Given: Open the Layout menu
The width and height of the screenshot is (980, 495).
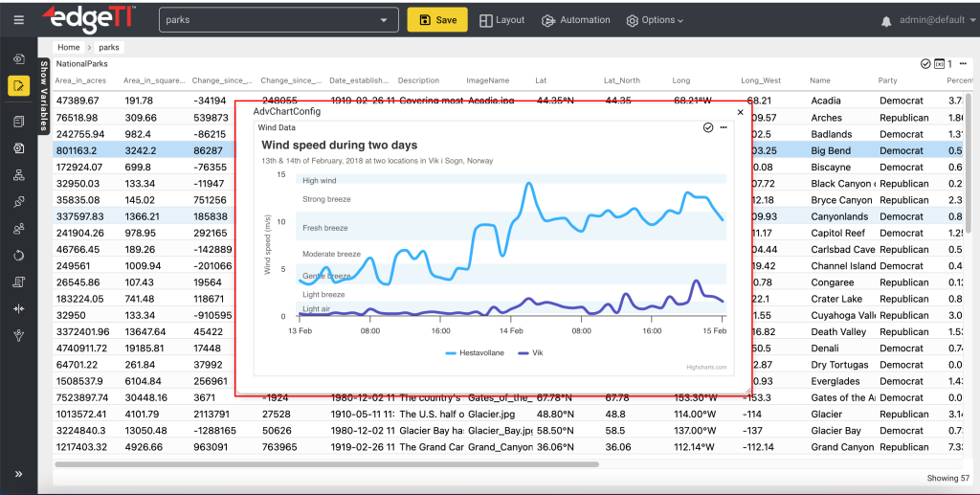Looking at the screenshot, I should (x=501, y=20).
